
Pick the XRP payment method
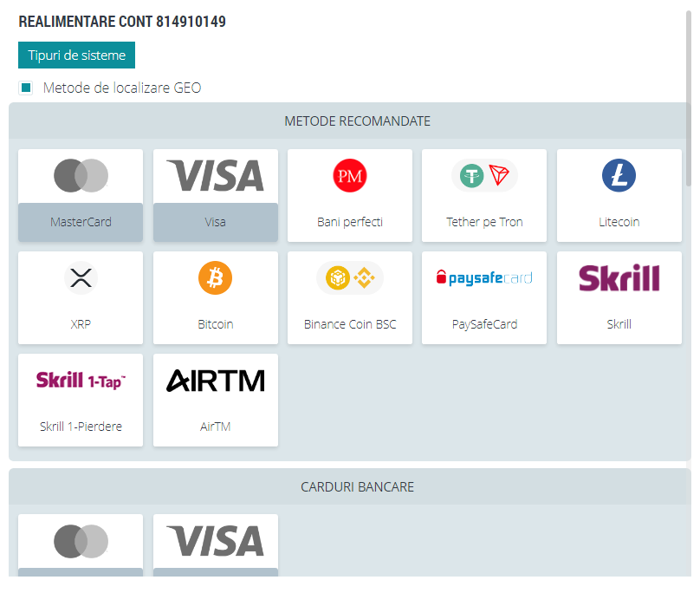pos(81,297)
